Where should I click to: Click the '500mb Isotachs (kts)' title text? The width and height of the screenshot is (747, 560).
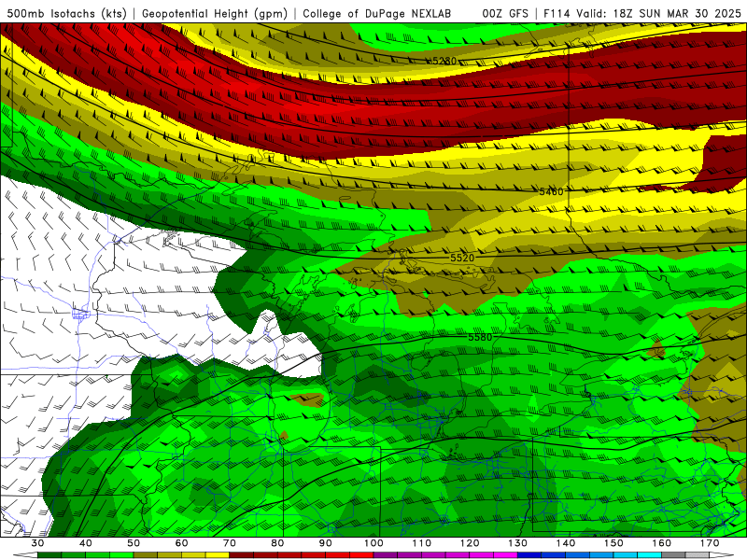coord(67,13)
